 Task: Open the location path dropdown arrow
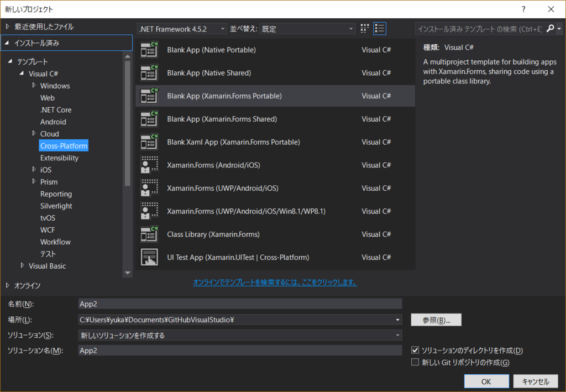[397, 320]
